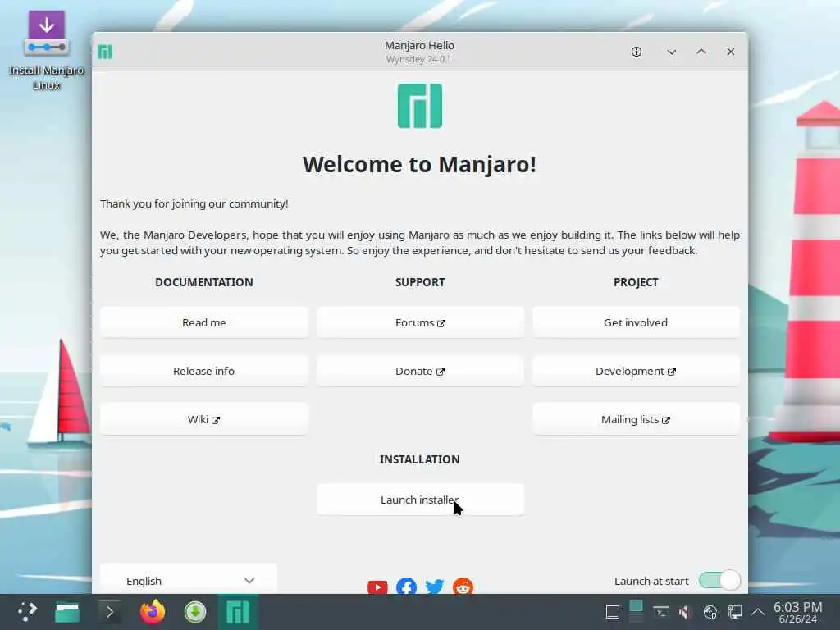Open the Twitter social link icon
840x630 pixels.
point(435,587)
